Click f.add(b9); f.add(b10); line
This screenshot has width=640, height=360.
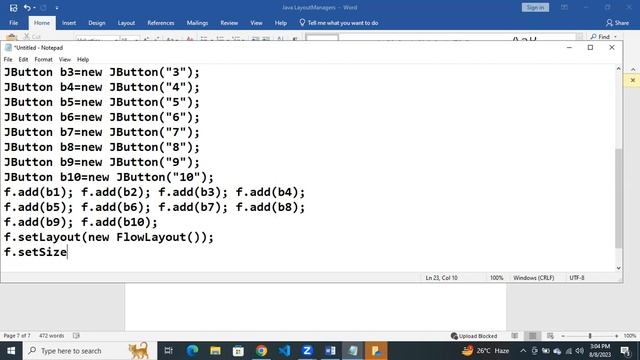pyautogui.click(x=81, y=222)
